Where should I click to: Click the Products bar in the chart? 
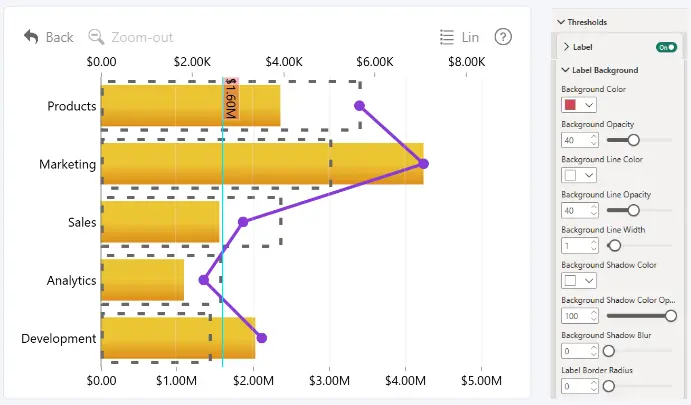click(x=190, y=106)
